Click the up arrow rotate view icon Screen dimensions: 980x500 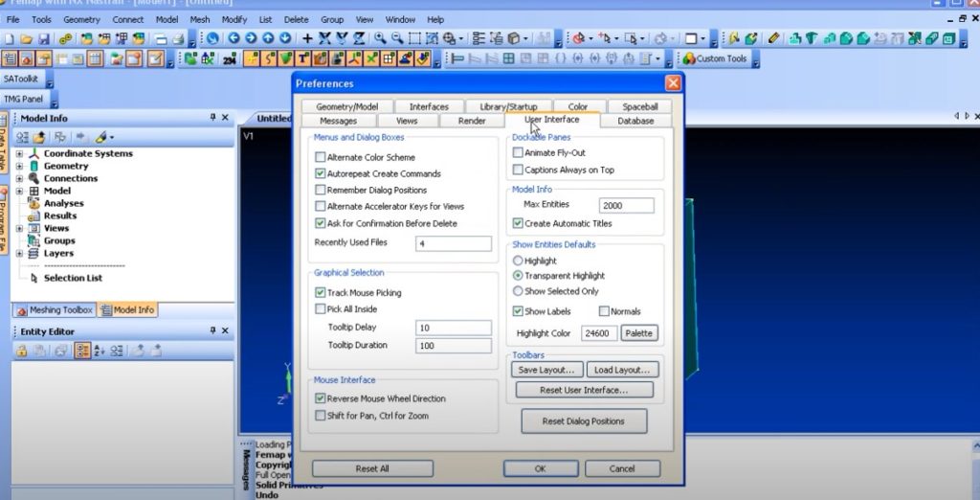(x=268, y=39)
